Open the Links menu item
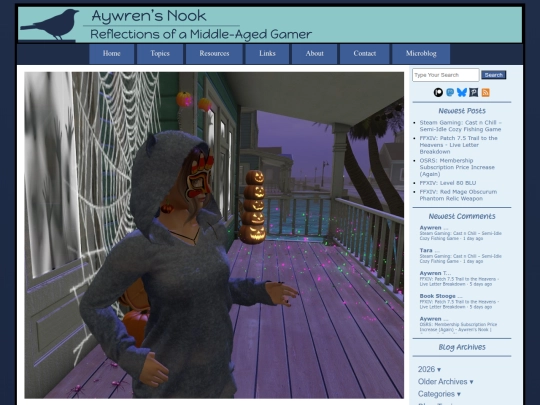Screen dimensions: 540x405 pos(267,54)
